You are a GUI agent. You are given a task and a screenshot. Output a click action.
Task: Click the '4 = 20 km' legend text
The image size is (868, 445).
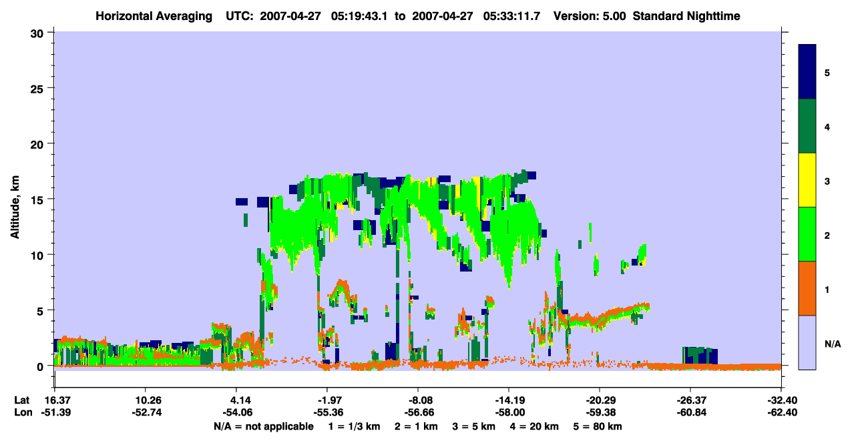535,426
